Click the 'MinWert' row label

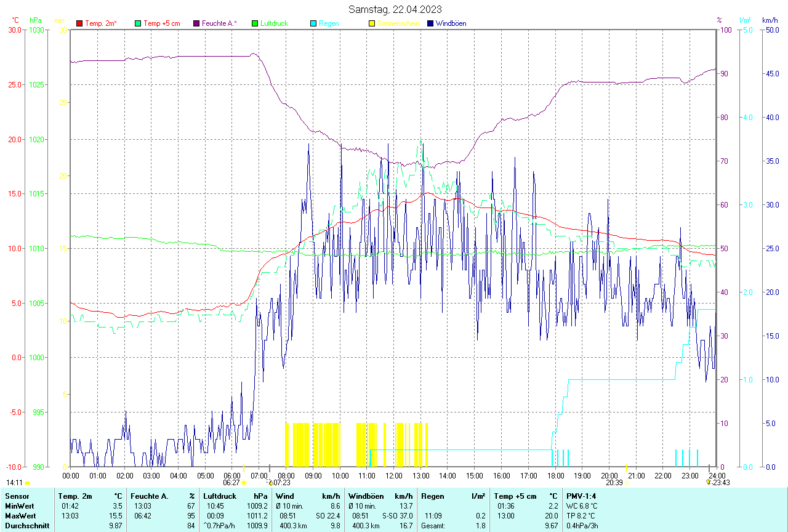point(19,506)
